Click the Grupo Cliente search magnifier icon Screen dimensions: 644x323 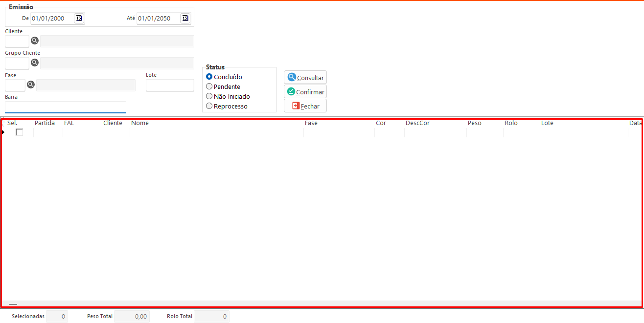(x=35, y=63)
